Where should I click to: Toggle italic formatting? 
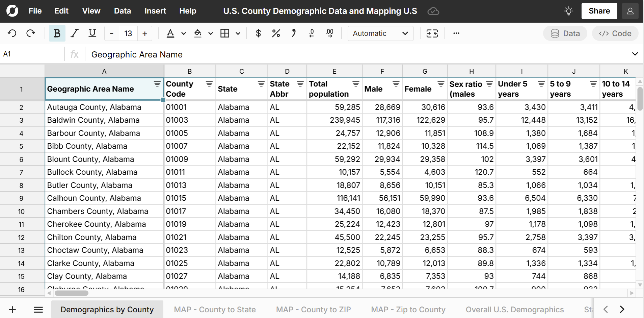click(x=74, y=33)
